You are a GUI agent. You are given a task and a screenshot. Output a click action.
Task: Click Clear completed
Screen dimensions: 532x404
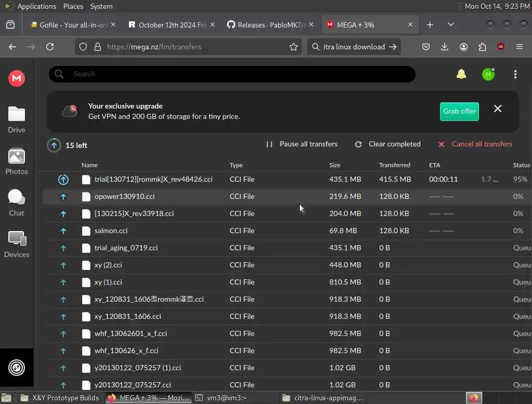388,144
